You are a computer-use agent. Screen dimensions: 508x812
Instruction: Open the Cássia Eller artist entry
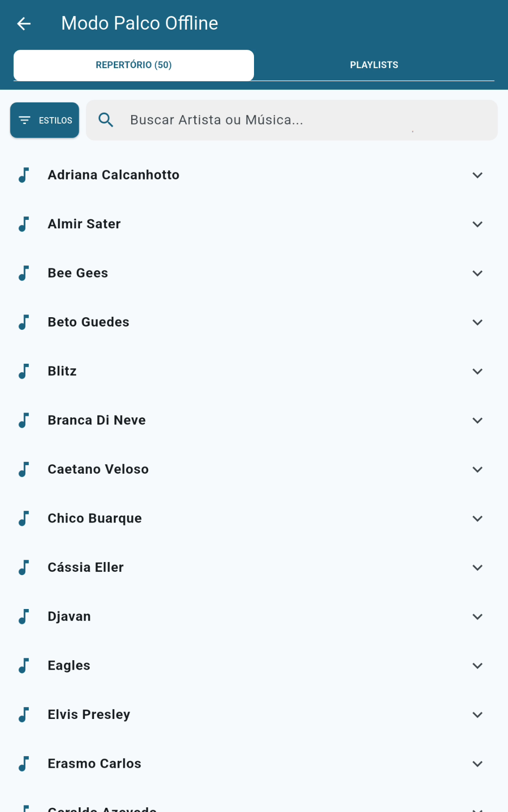[86, 568]
